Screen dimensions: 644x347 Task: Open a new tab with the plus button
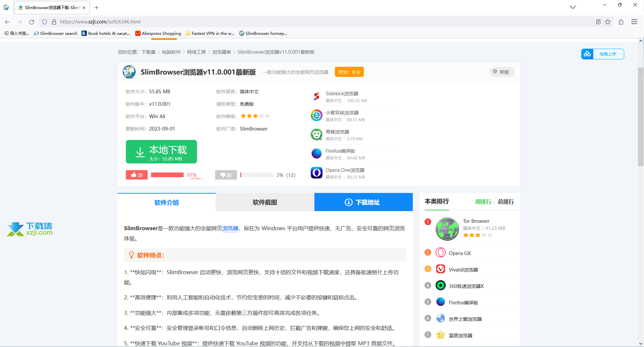click(97, 7)
